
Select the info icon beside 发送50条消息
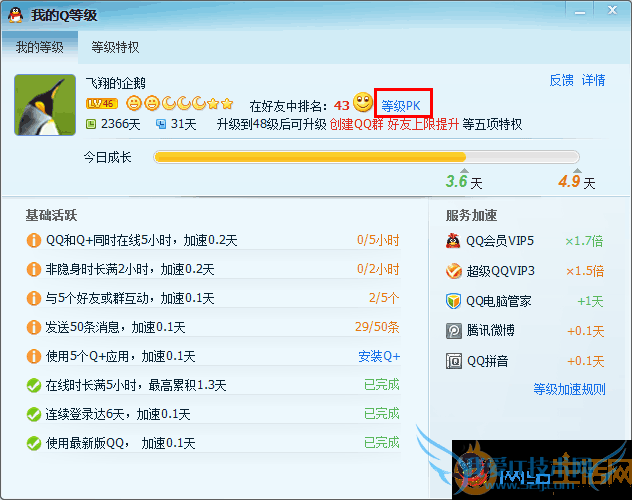pos(34,327)
